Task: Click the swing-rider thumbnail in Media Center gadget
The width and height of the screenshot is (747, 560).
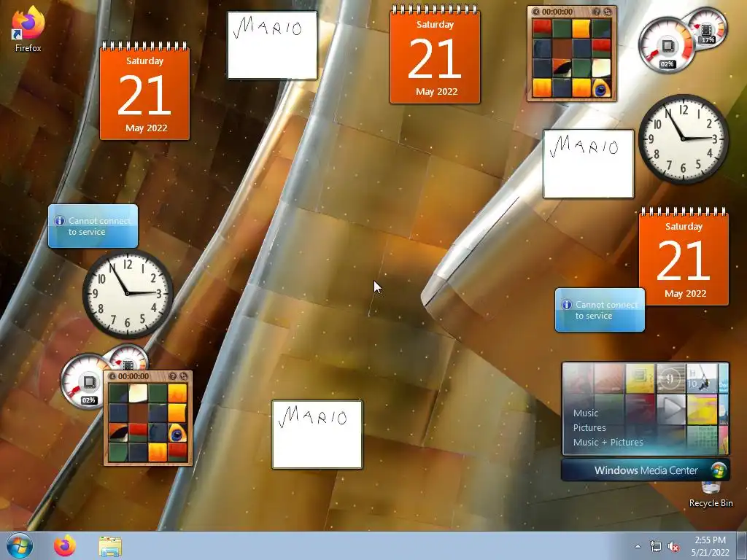Action: coord(702,378)
